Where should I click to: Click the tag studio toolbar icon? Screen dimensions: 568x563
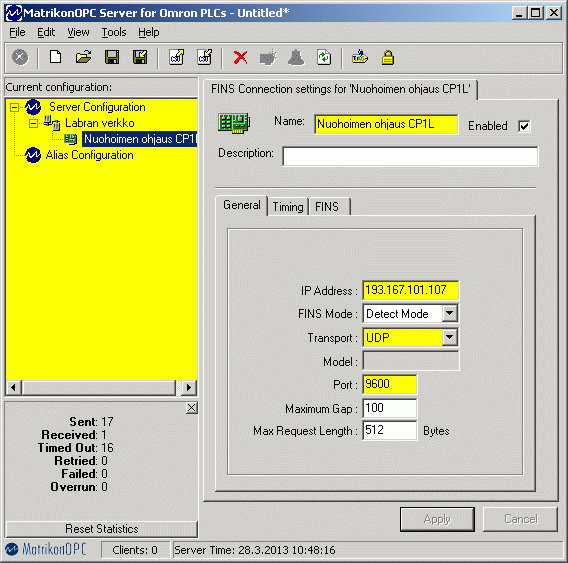360,57
